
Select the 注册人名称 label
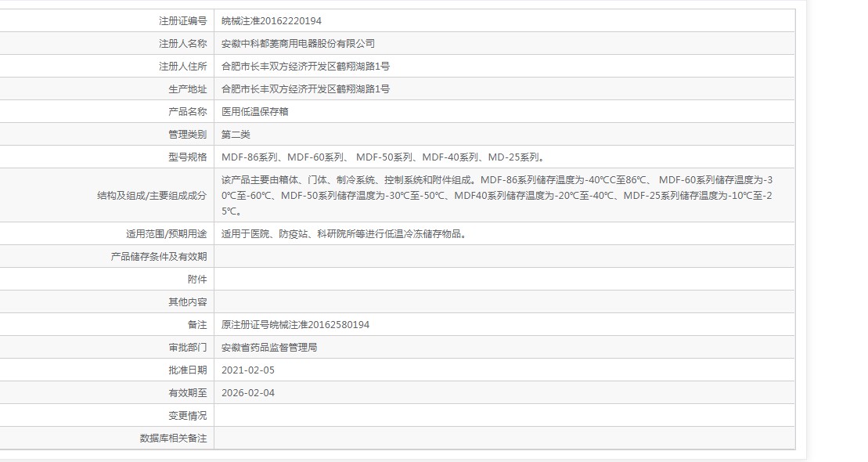click(x=182, y=44)
